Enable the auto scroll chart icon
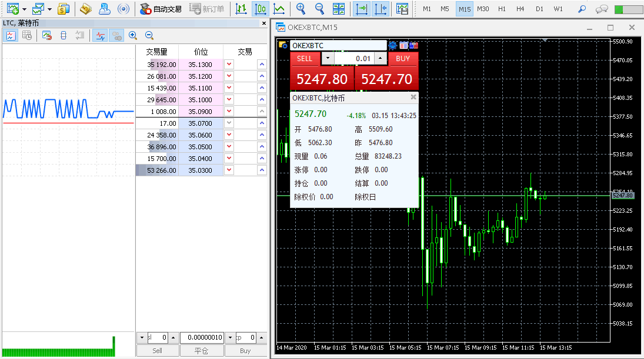 click(363, 9)
